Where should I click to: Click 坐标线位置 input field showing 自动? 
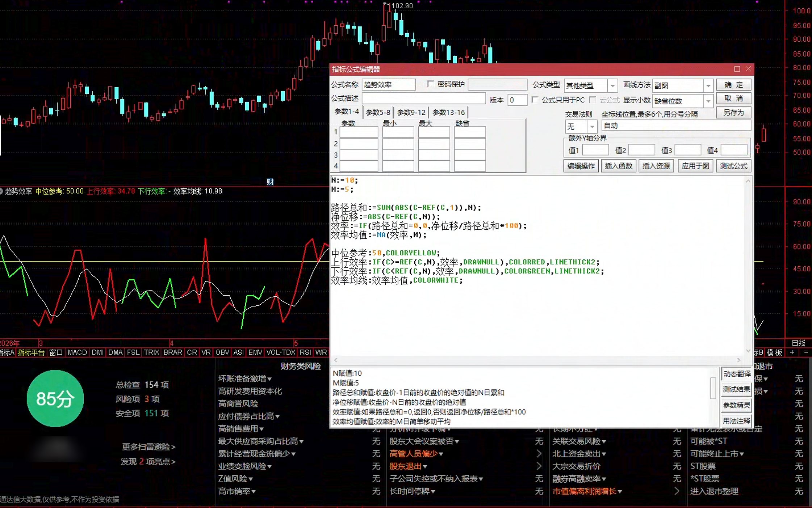pyautogui.click(x=676, y=126)
